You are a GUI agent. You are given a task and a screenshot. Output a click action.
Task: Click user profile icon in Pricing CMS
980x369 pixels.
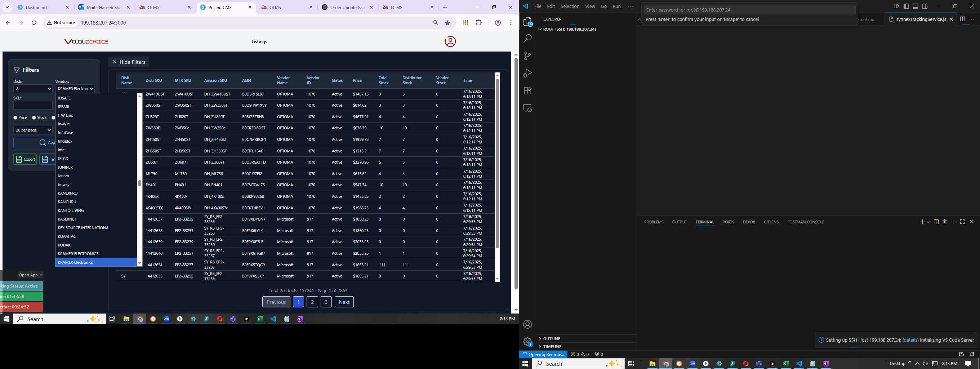[450, 41]
